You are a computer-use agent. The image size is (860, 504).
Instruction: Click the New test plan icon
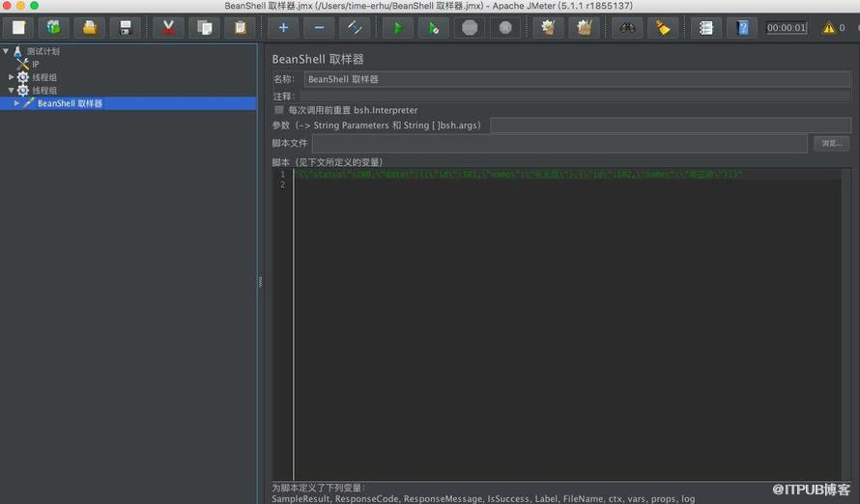(18, 28)
